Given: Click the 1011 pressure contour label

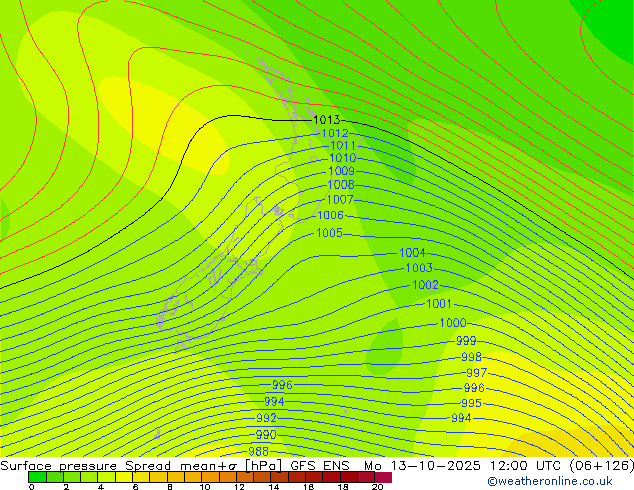Looking at the screenshot, I should click(x=343, y=146).
